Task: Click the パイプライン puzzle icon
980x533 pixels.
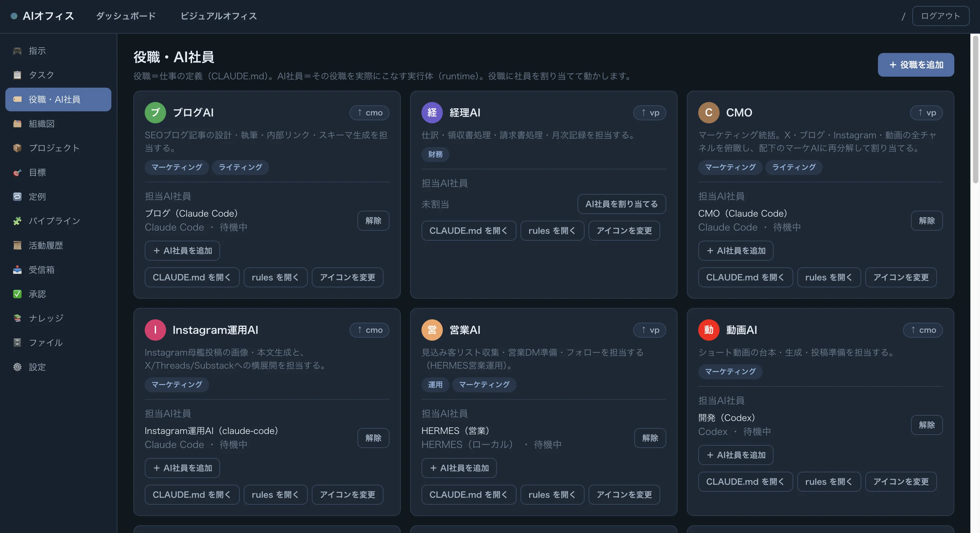Action: 17,221
